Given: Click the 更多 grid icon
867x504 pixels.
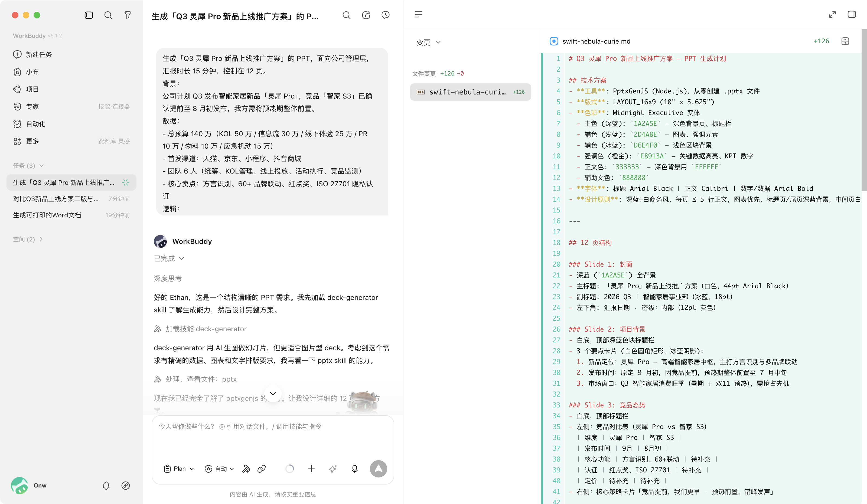Looking at the screenshot, I should click(17, 141).
